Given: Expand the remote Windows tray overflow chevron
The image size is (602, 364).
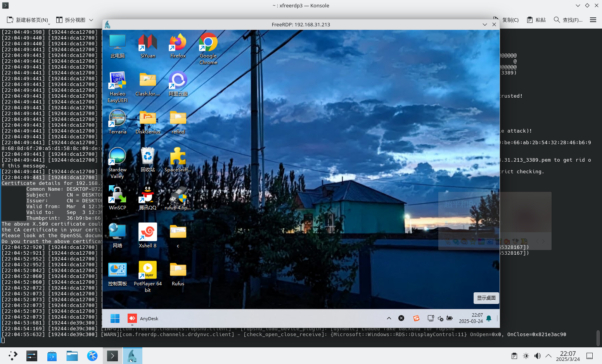Looking at the screenshot, I should (x=389, y=318).
